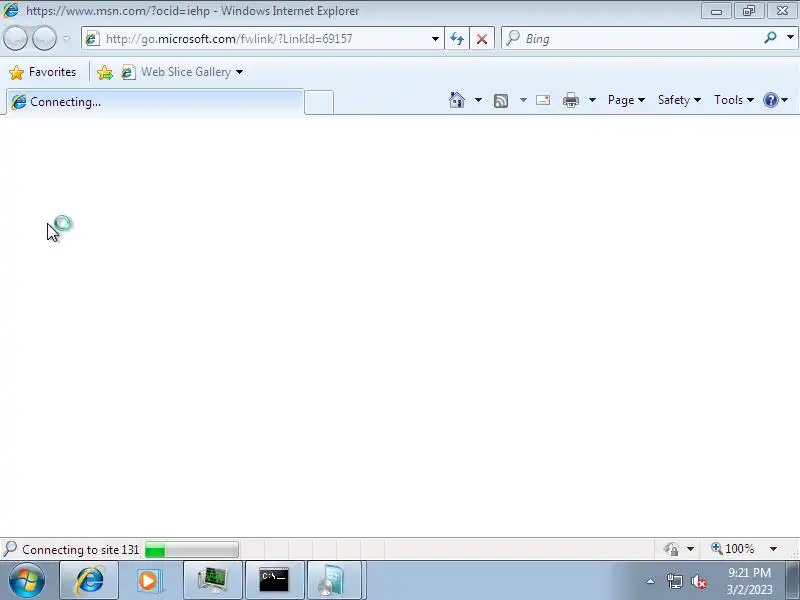Viewport: 800px width, 600px height.
Task: Expand the security zone dropdown arrow
Action: coord(690,549)
